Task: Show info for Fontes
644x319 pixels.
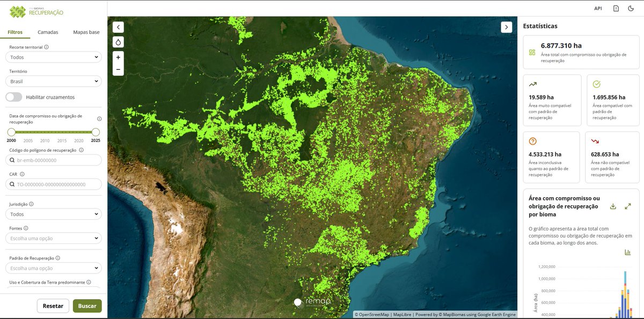Action: [26, 228]
